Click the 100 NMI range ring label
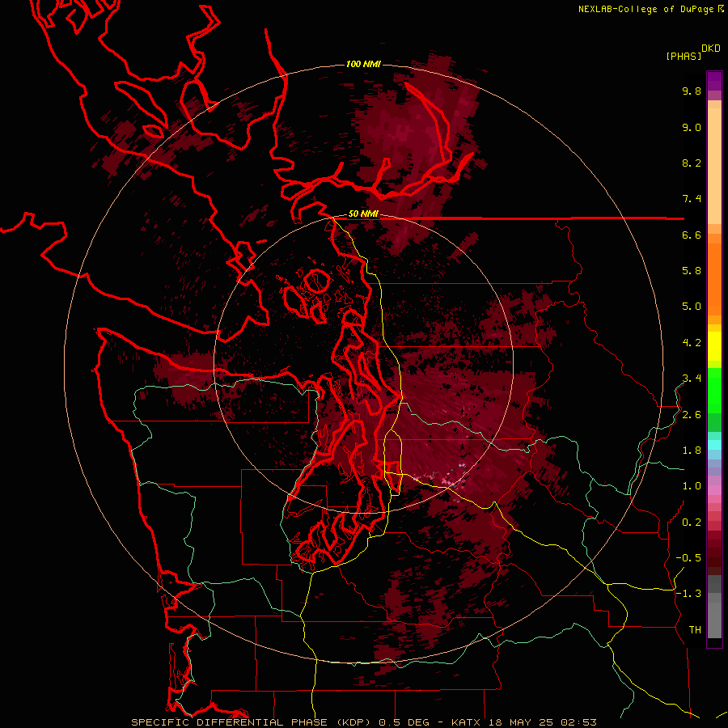Image resolution: width=728 pixels, height=728 pixels. click(x=363, y=64)
